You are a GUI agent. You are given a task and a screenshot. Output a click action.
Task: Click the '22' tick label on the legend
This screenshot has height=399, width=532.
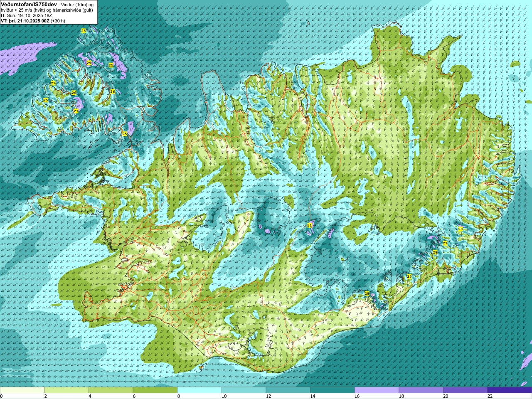tap(490, 396)
